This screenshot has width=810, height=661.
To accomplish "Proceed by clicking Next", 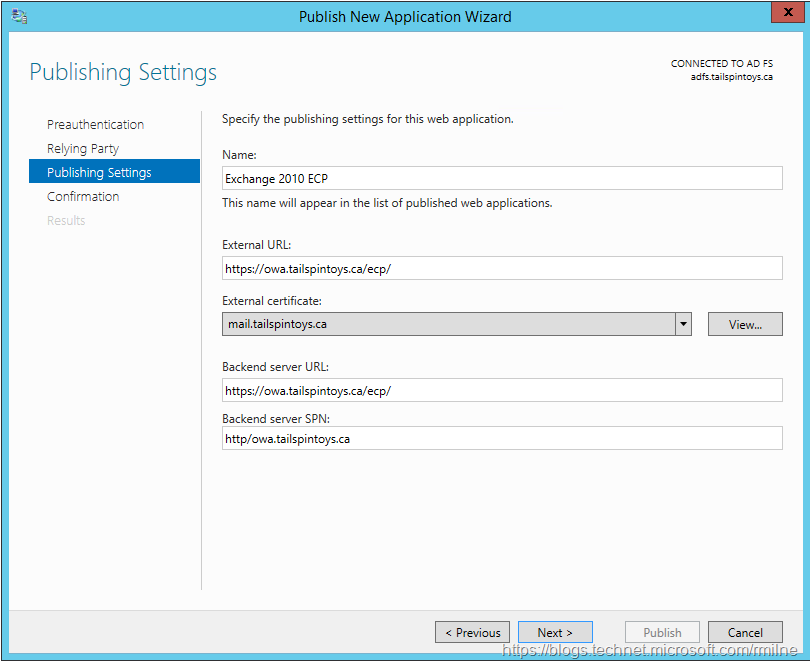I will (x=555, y=632).
